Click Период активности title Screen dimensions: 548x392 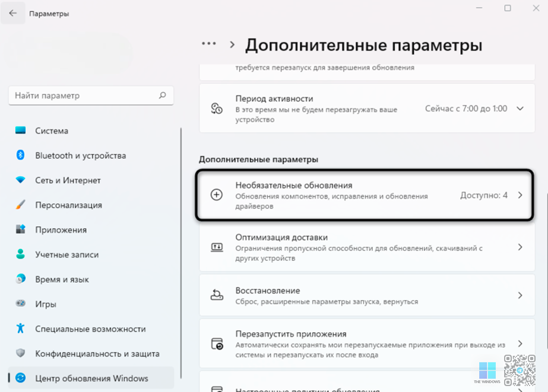[274, 99]
